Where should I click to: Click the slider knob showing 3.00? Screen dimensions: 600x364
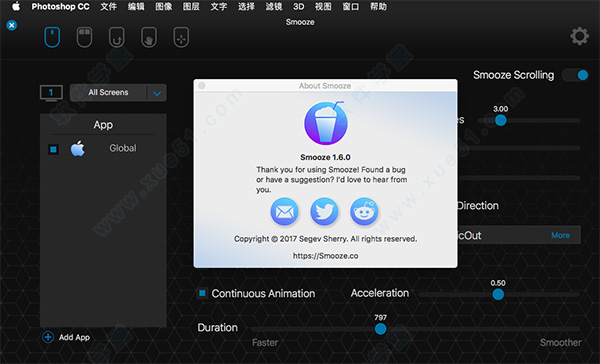coord(501,120)
